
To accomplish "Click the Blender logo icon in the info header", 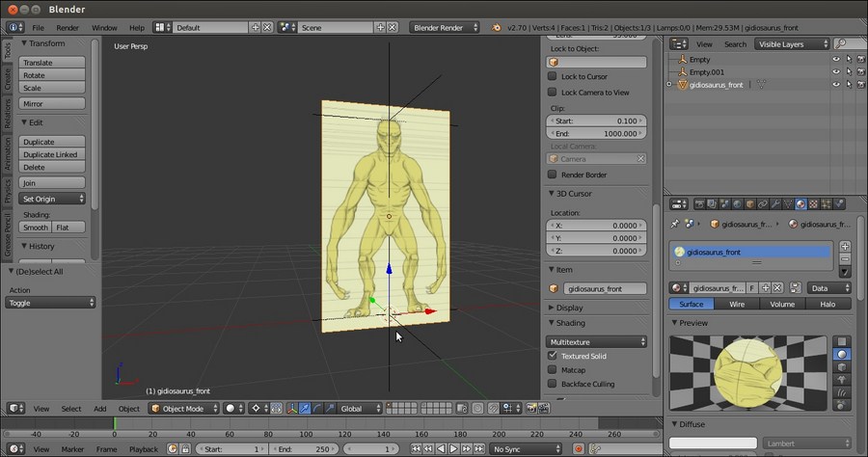I will point(497,28).
